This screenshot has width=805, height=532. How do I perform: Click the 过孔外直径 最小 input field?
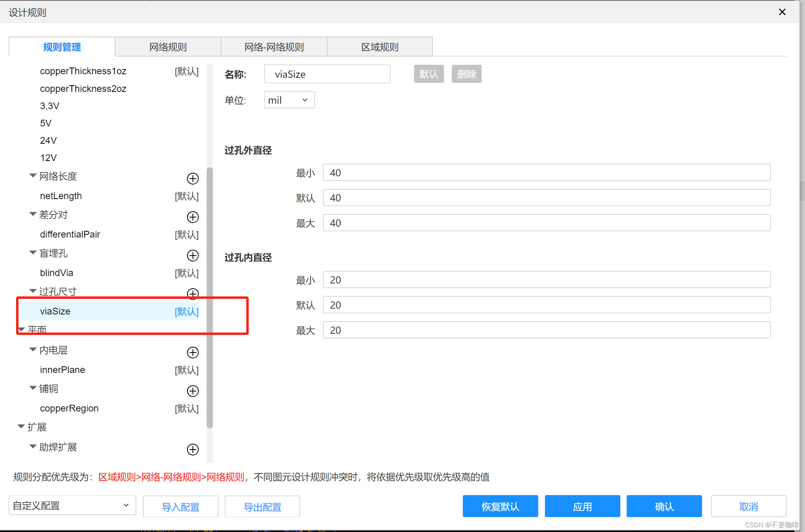[546, 173]
